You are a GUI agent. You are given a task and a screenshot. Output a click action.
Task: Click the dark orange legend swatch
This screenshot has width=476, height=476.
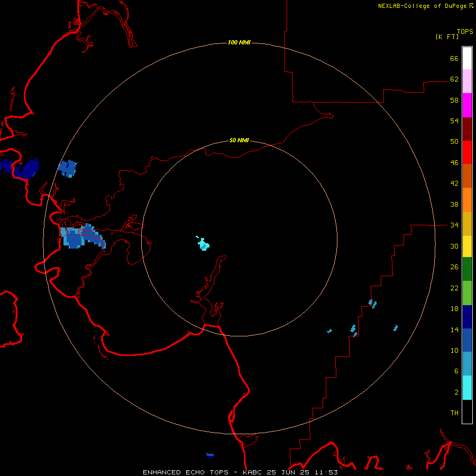pyautogui.click(x=467, y=176)
